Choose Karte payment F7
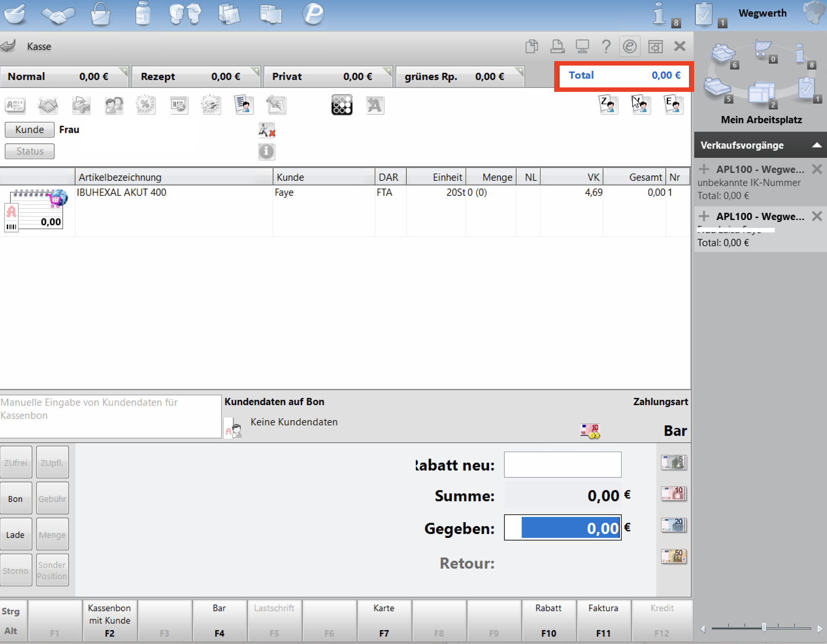Viewport: 827px width, 644px height. click(384, 620)
